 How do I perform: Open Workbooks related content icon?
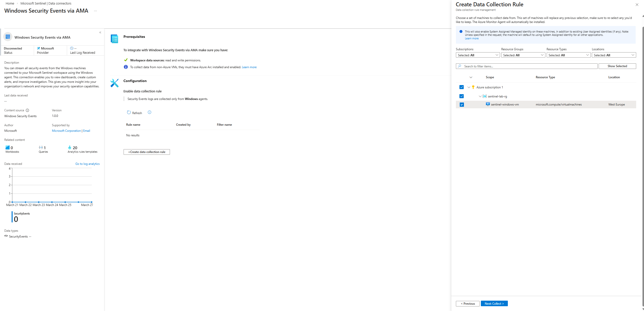8,147
